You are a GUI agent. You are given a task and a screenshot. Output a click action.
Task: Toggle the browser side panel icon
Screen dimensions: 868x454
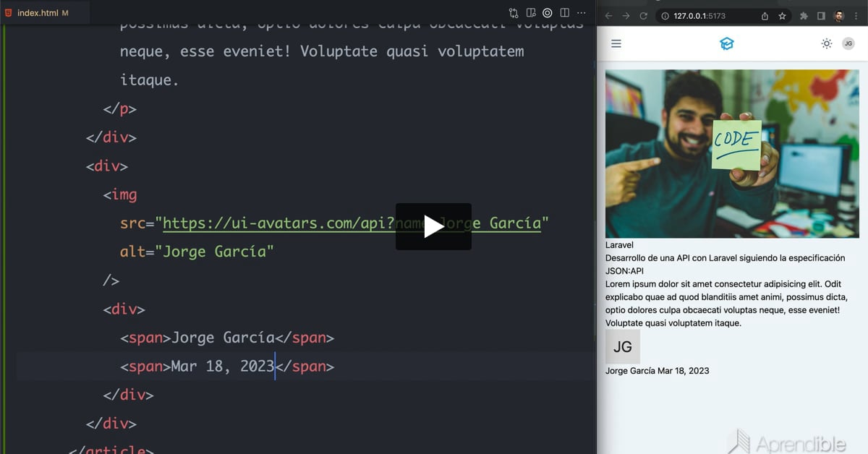[821, 16]
